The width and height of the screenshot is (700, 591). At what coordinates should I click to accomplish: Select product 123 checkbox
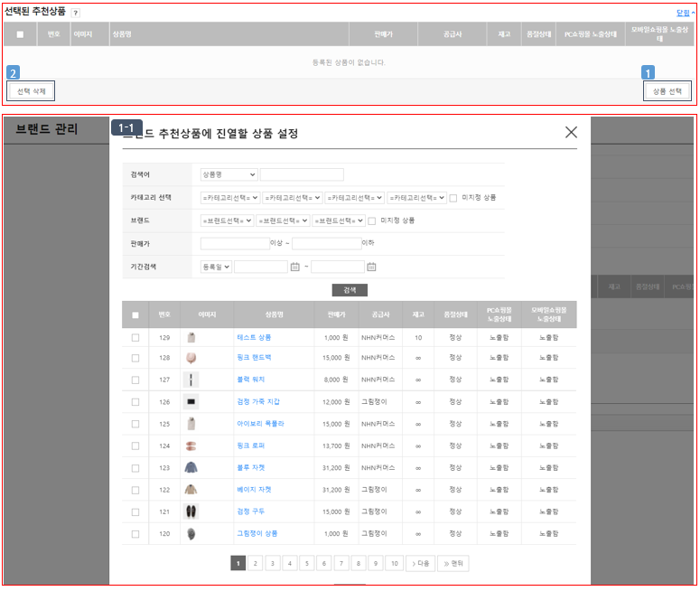pos(135,468)
